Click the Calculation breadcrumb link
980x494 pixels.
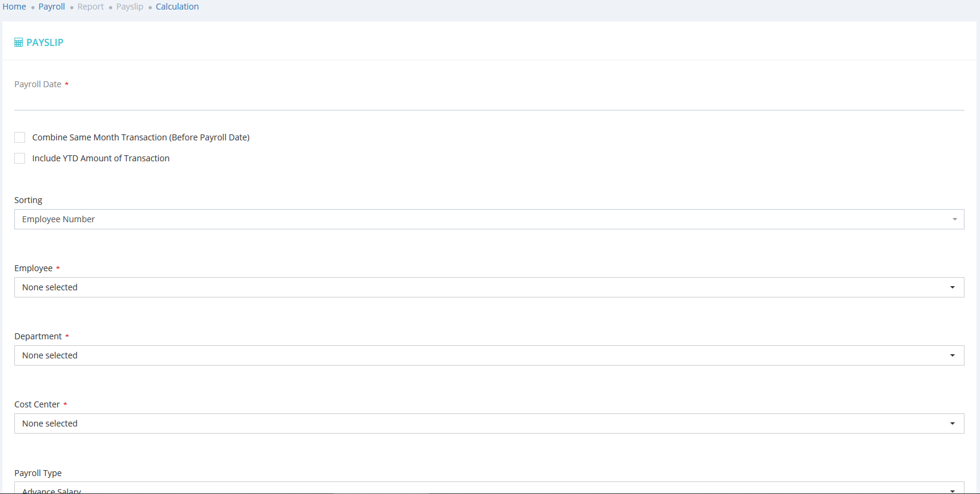tap(177, 7)
